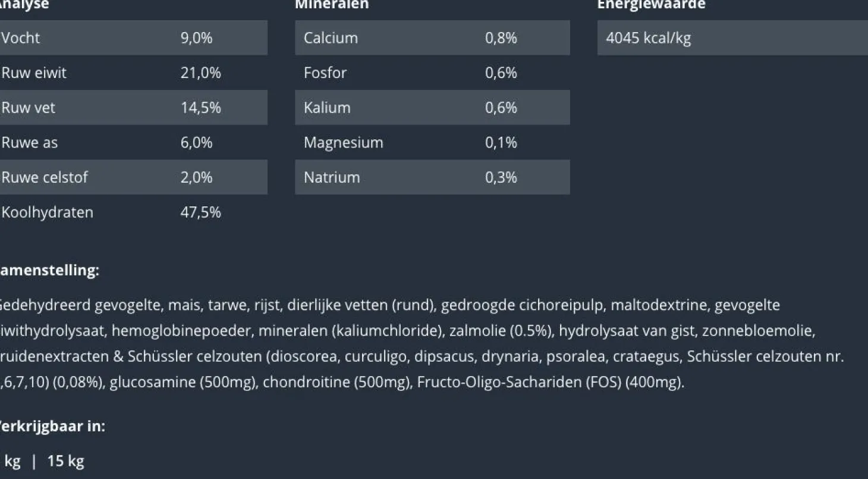This screenshot has height=479, width=868.
Task: Click the 0,8% Calcium value
Action: [x=501, y=38]
